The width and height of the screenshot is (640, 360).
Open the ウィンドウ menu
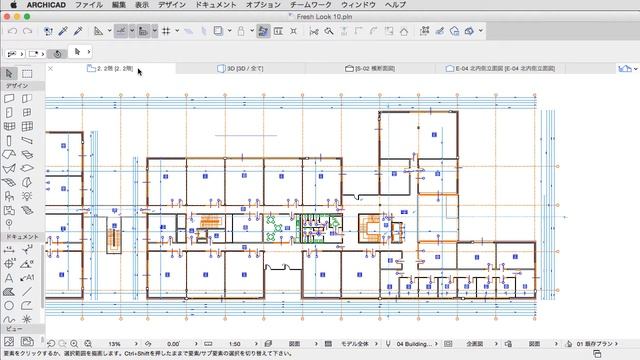pos(358,5)
